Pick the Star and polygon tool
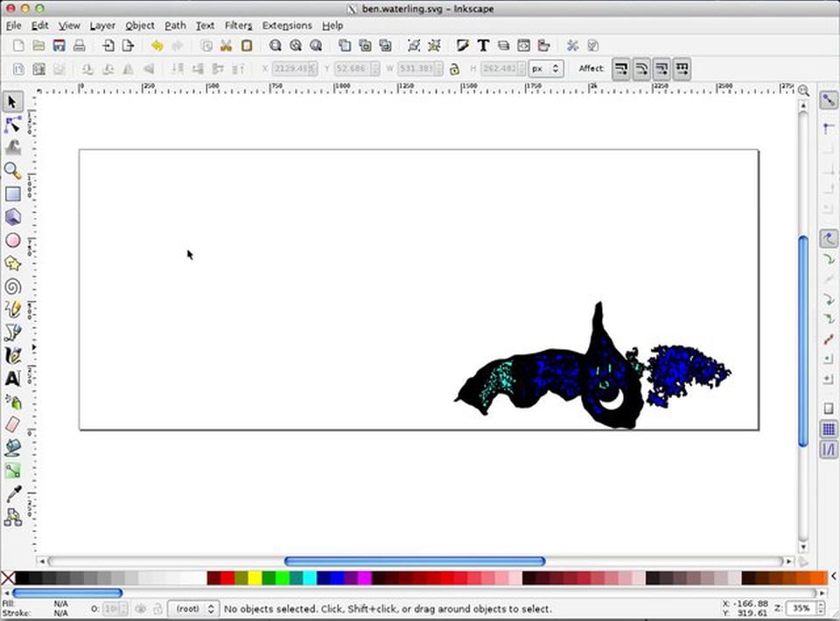Image resolution: width=840 pixels, height=621 pixels. click(12, 263)
